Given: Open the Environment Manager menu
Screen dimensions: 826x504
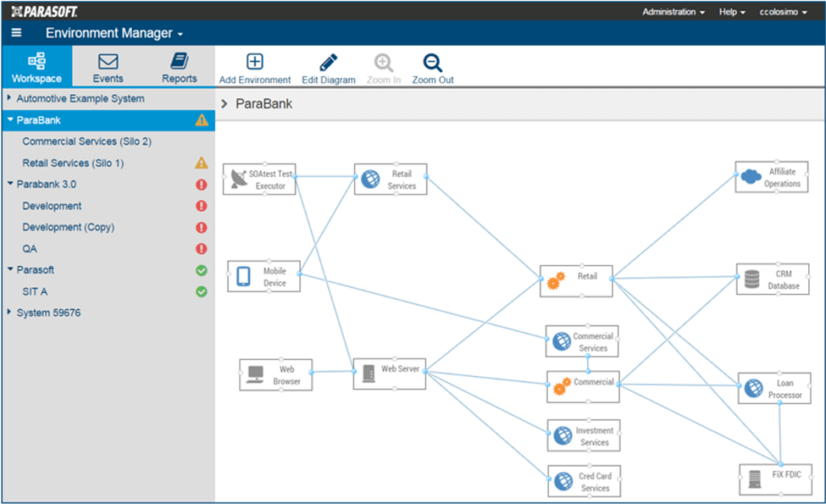Looking at the screenshot, I should pos(113,31).
